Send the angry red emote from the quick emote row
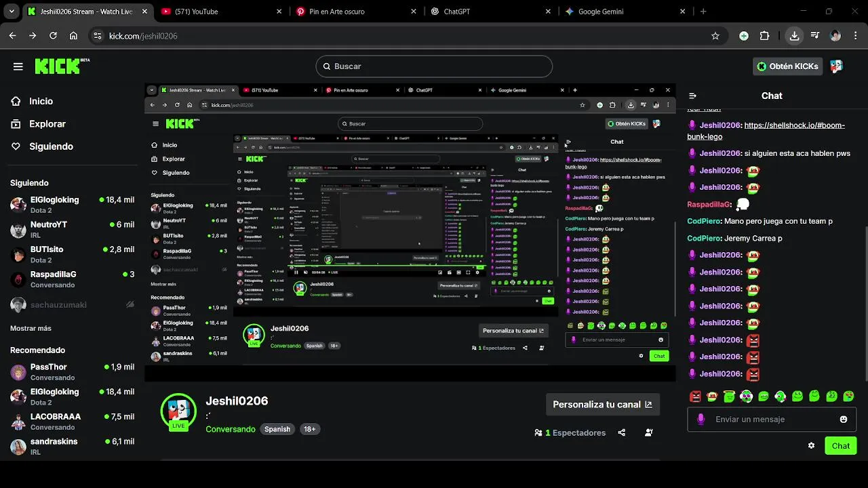This screenshot has width=868, height=488. coord(695,396)
